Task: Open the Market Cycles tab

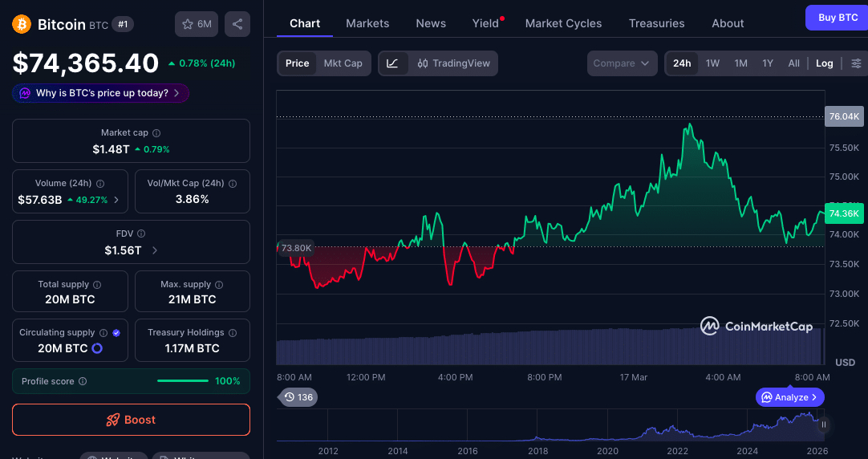Action: [563, 23]
